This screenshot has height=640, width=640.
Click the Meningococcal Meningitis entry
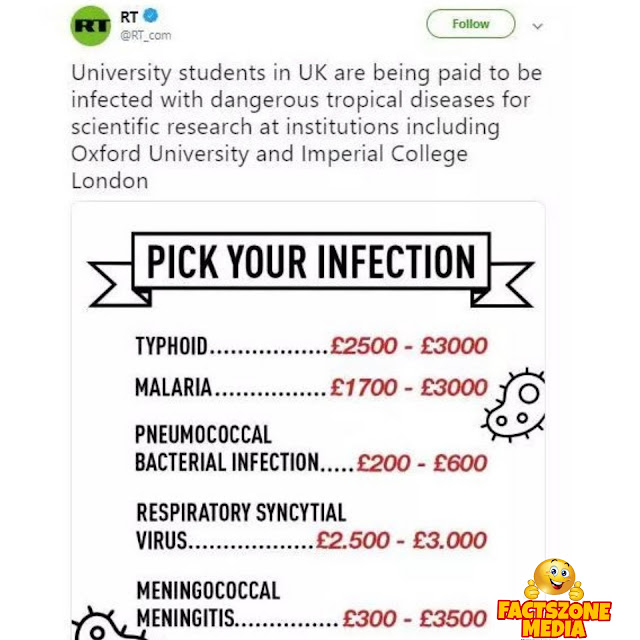coord(311,604)
